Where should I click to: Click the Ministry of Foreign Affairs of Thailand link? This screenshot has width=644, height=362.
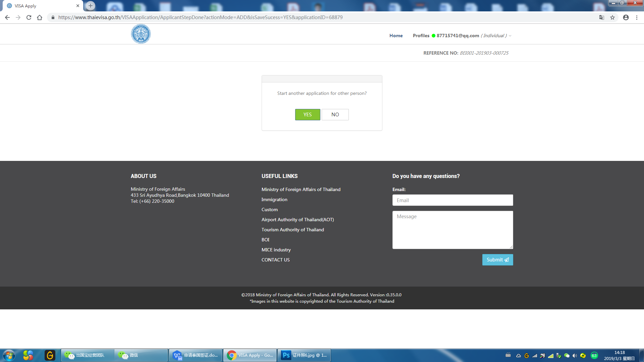[x=301, y=189]
